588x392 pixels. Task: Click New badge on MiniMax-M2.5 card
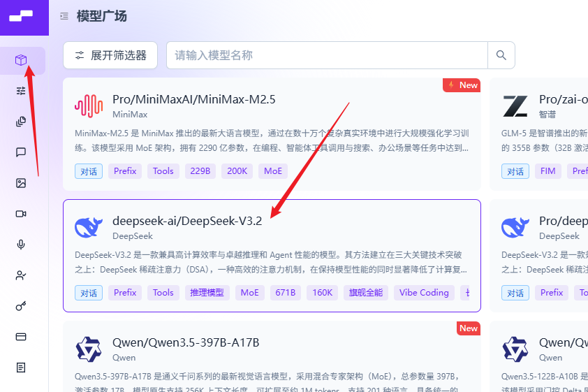click(462, 85)
